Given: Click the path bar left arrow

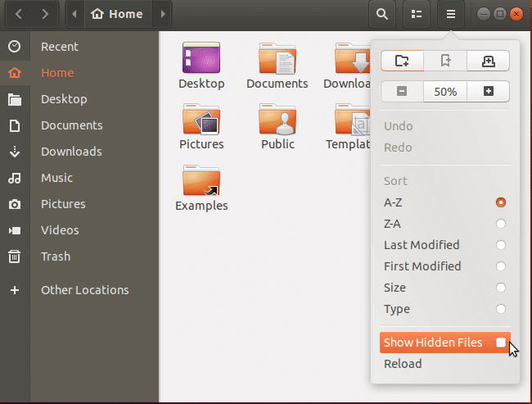Looking at the screenshot, I should click(75, 14).
